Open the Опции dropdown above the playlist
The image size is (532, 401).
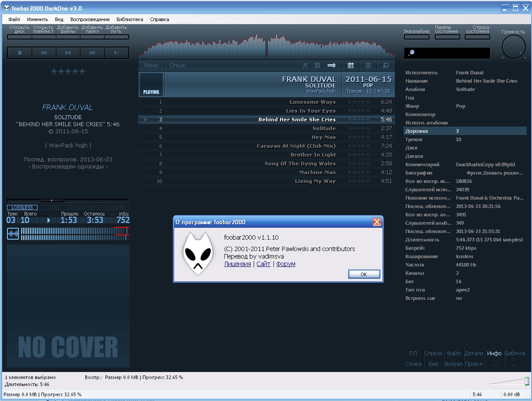tap(178, 66)
